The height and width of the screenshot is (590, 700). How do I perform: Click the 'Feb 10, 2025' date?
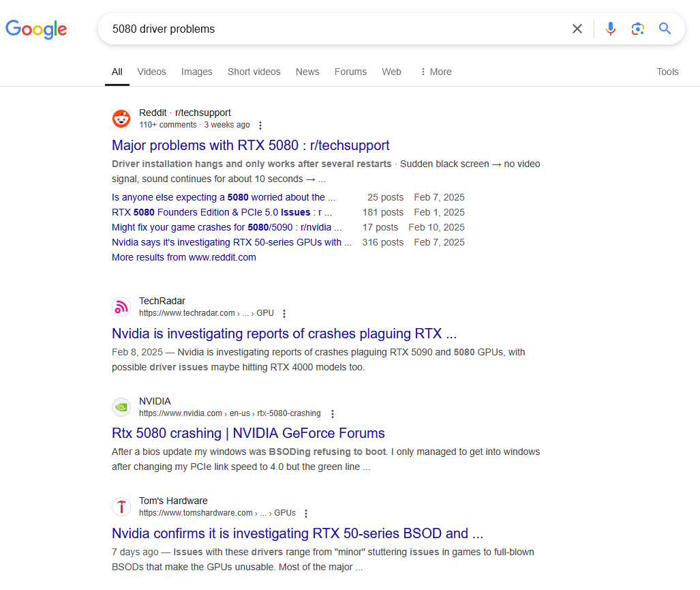pos(436,227)
